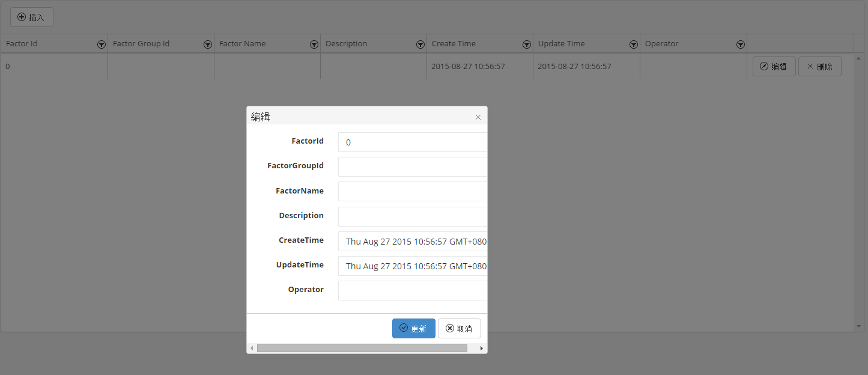Click the 更新 update button
The width and height of the screenshot is (868, 375).
(414, 329)
